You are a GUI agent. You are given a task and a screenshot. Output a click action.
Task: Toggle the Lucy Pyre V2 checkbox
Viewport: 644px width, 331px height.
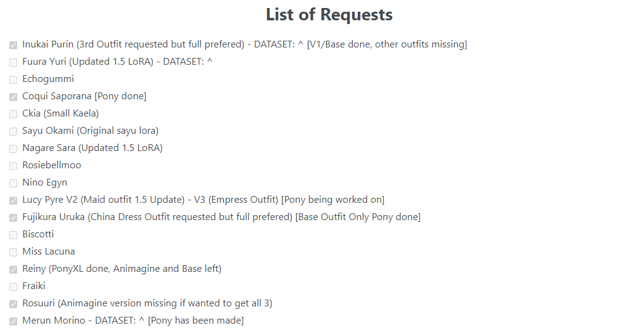pyautogui.click(x=13, y=200)
